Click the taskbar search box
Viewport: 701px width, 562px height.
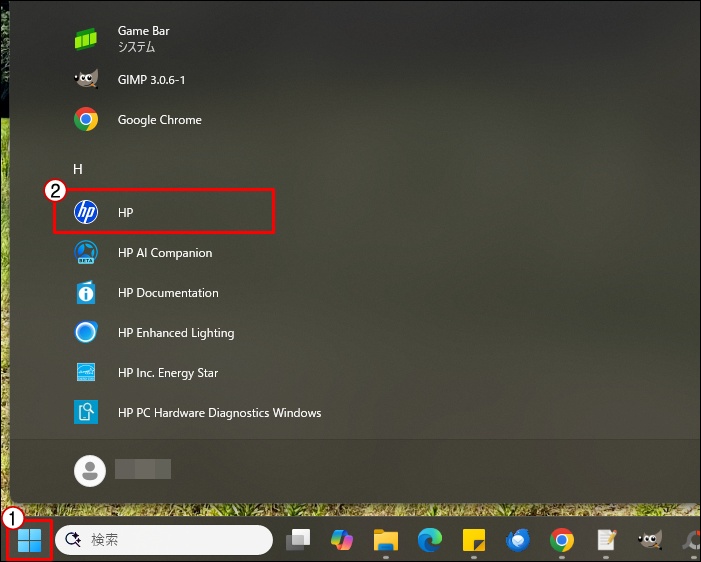(x=164, y=540)
